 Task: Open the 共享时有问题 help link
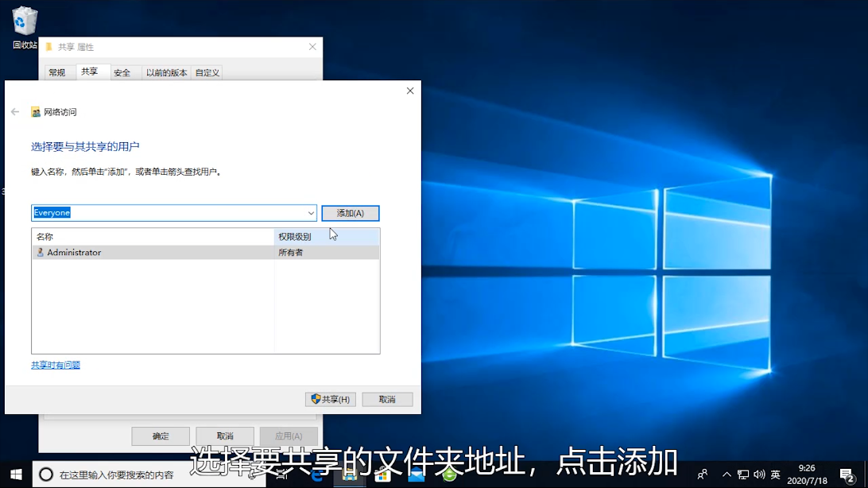tap(56, 366)
